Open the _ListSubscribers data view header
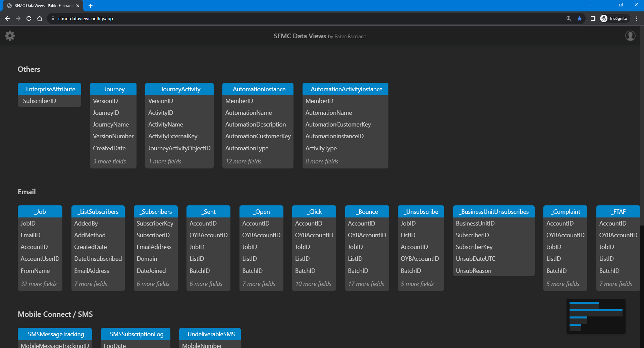The width and height of the screenshot is (644, 348). point(98,211)
